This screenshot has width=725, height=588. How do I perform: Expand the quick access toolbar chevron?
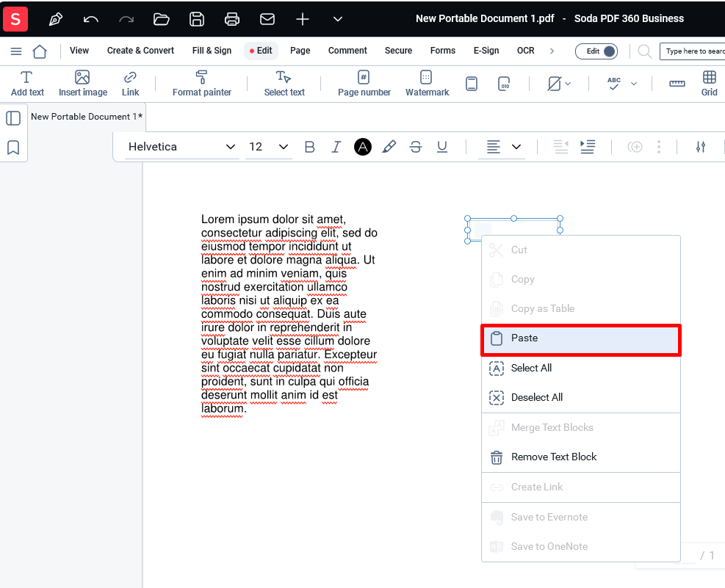pyautogui.click(x=338, y=19)
